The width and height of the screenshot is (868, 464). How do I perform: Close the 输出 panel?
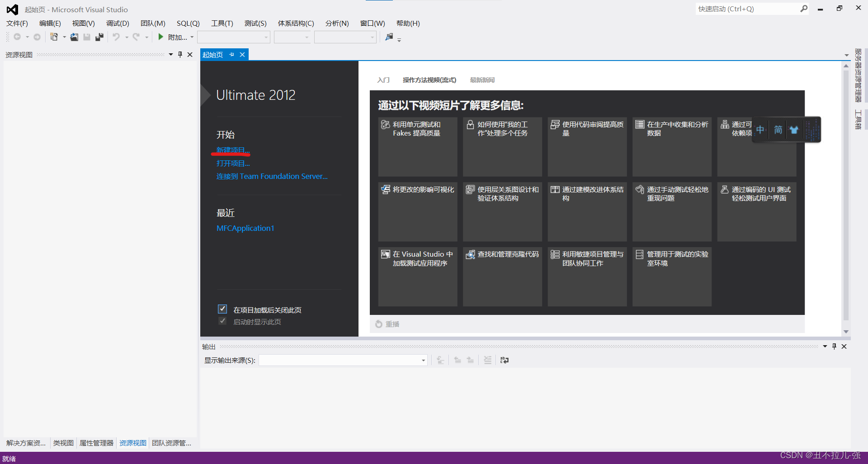pos(844,347)
